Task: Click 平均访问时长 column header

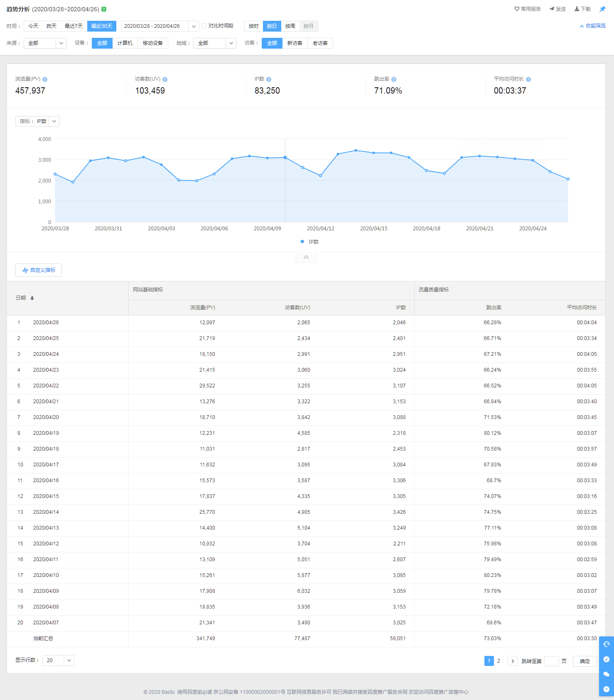Action: (x=582, y=308)
